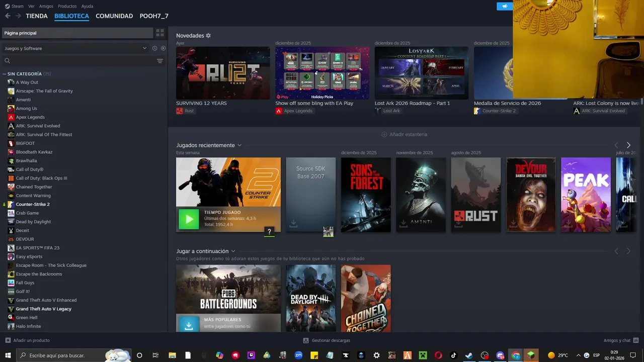
Task: Switch to the COMUNIDAD tab
Action: [114, 16]
